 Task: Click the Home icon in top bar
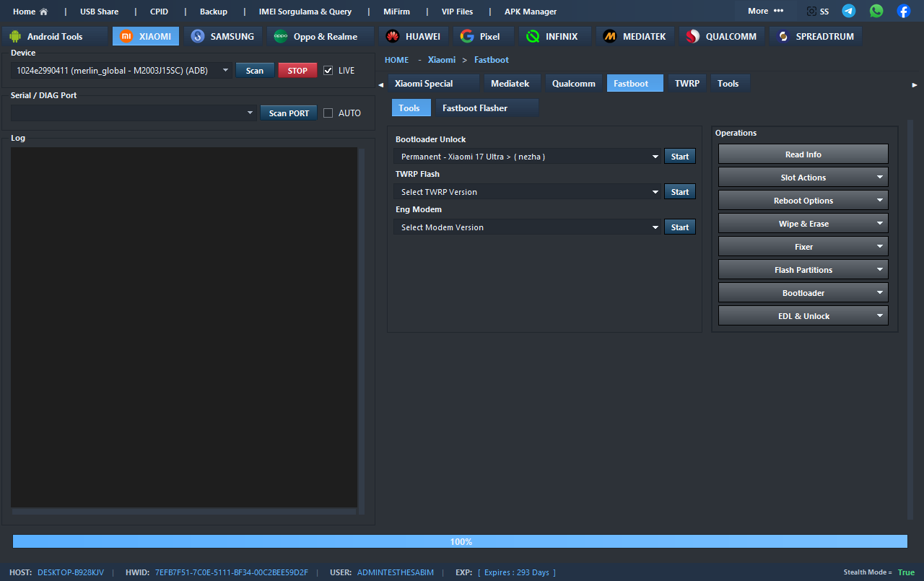43,12
